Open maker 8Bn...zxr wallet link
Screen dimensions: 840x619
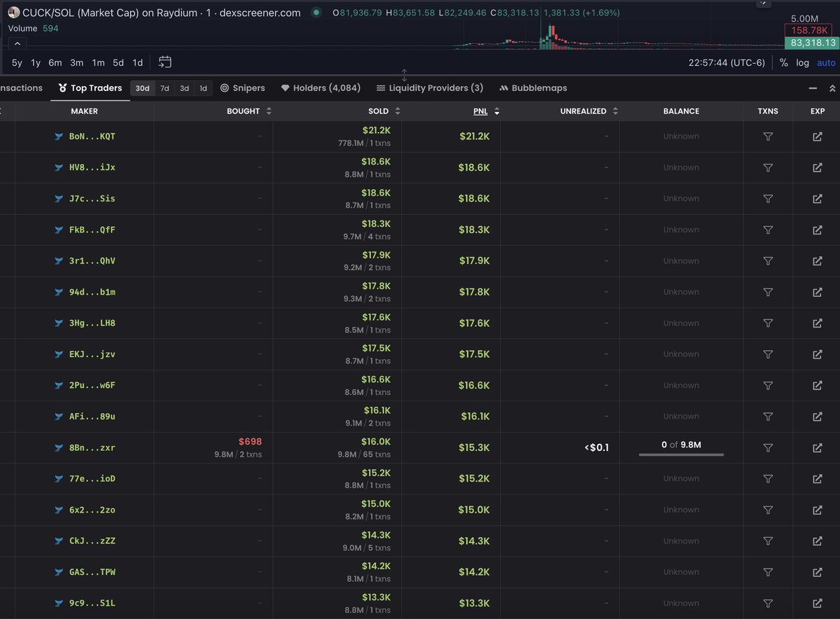click(92, 447)
